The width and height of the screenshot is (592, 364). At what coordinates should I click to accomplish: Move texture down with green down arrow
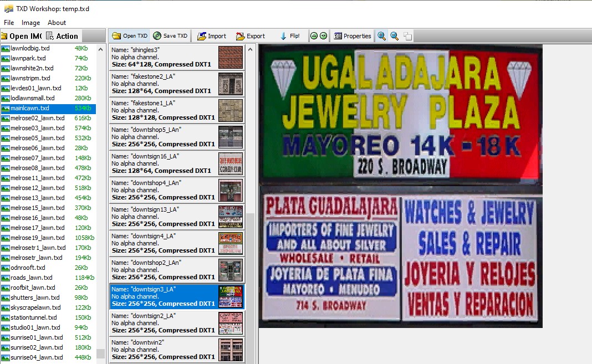(324, 36)
